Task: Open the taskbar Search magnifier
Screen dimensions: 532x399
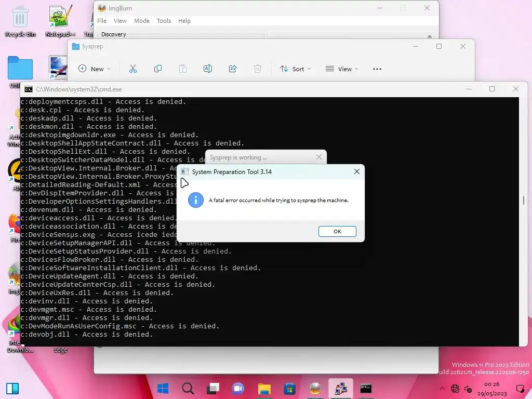Action: 188,389
